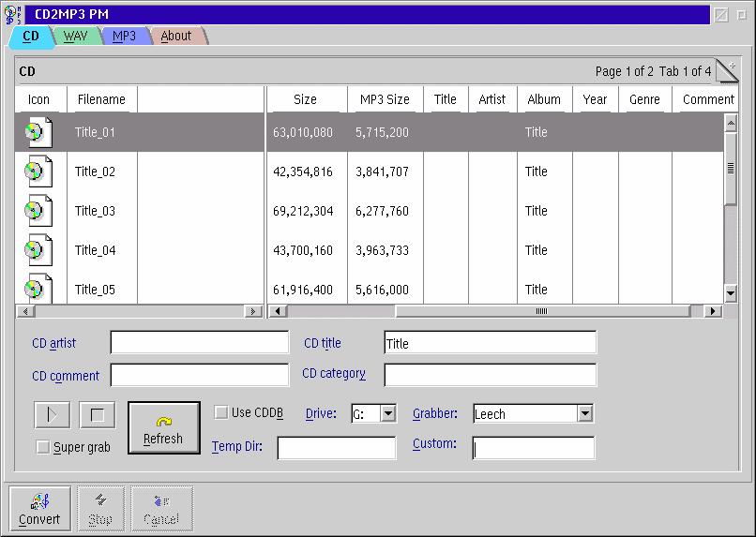This screenshot has width=756, height=537.
Task: Click into the CD category field
Action: click(x=490, y=375)
